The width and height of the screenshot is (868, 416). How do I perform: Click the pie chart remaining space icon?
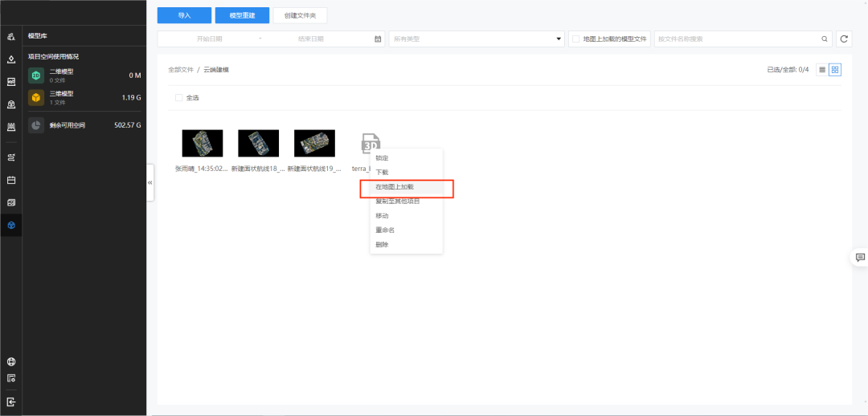tap(36, 125)
